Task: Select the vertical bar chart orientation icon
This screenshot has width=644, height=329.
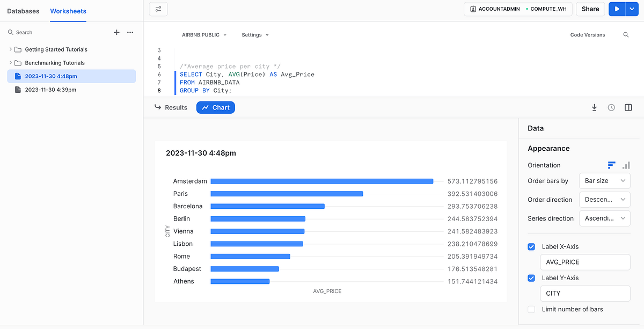Action: click(626, 165)
